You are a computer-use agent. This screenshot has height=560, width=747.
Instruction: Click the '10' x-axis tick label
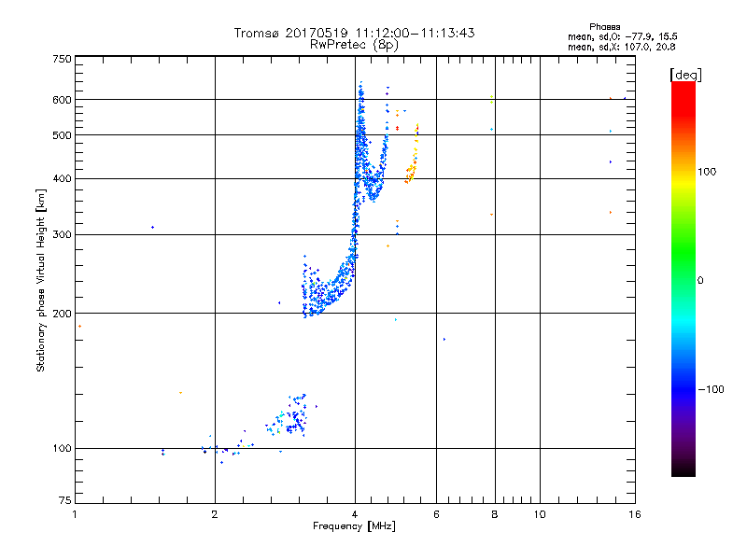click(540, 514)
